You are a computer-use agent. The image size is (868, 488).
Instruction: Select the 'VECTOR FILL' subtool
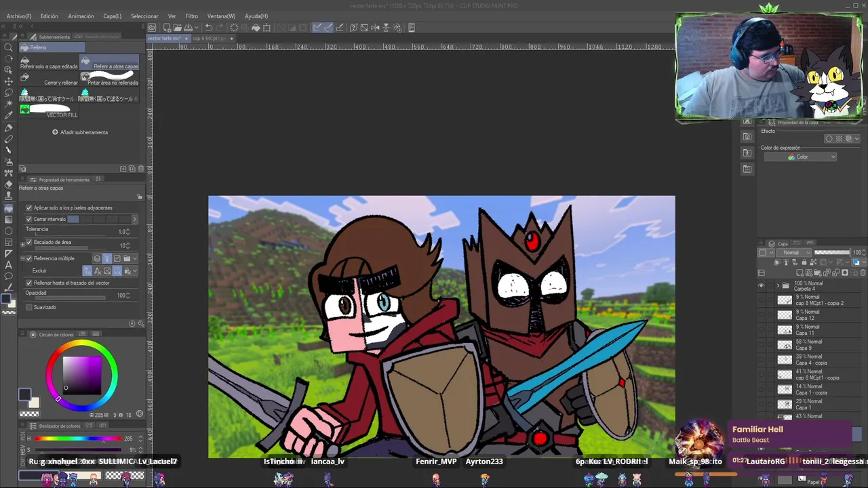pyautogui.click(x=49, y=111)
